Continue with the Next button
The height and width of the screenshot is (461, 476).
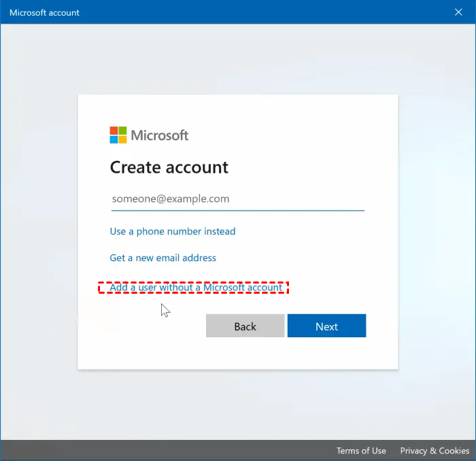[x=326, y=326]
